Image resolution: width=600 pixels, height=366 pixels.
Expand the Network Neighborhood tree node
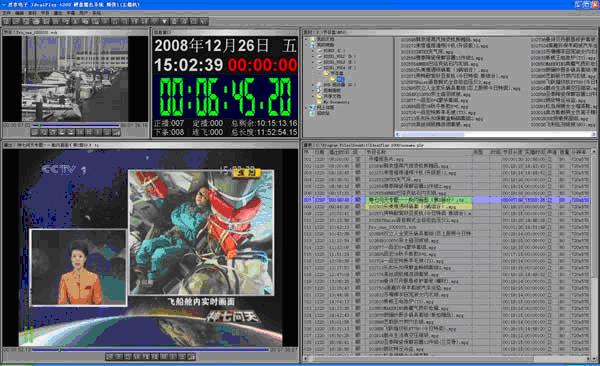pyautogui.click(x=307, y=108)
